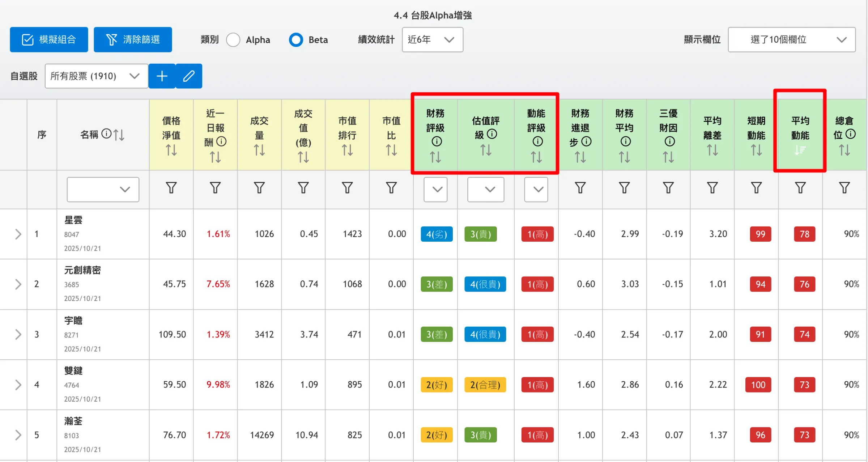The height and width of the screenshot is (462, 868).
Task: Open the 所有股票 (1910) watchlist dropdown
Action: pos(96,76)
